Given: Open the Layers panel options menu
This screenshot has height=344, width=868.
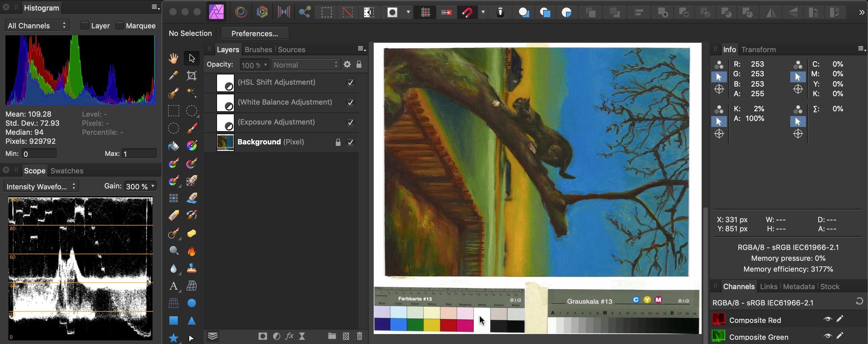Looking at the screenshot, I should click(x=362, y=49).
